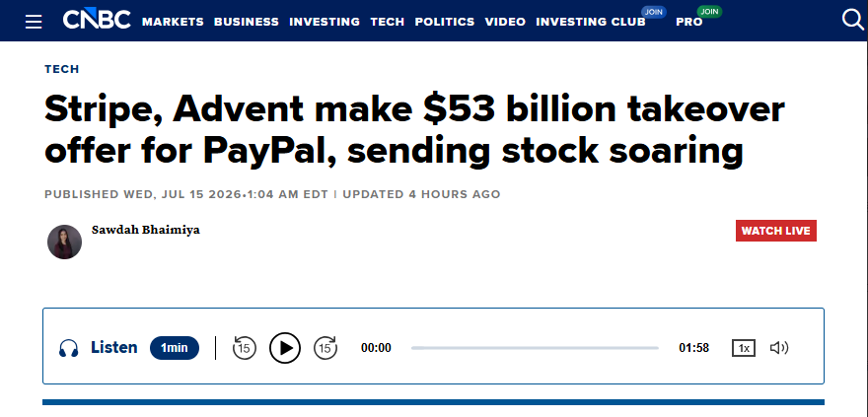
Task: Open author Sawdah Bhaimiya's page
Action: click(146, 230)
